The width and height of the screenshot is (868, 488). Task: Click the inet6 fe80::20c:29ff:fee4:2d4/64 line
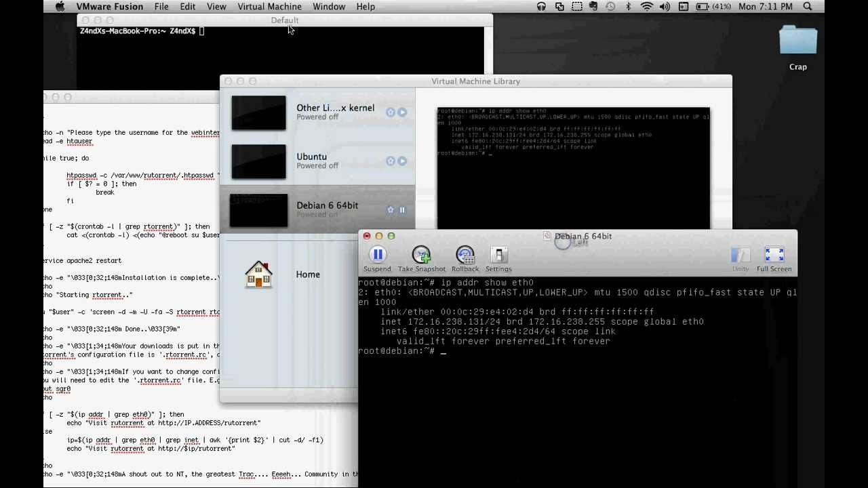coord(498,331)
